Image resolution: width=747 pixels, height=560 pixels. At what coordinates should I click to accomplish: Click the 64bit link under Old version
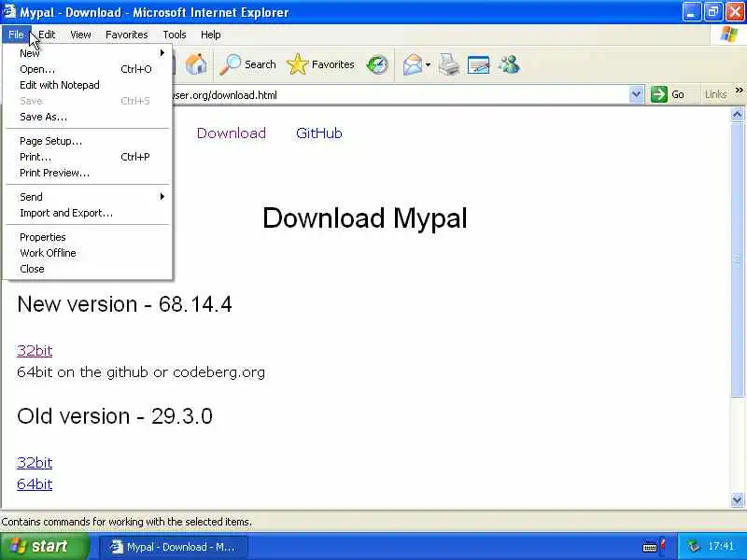point(35,483)
